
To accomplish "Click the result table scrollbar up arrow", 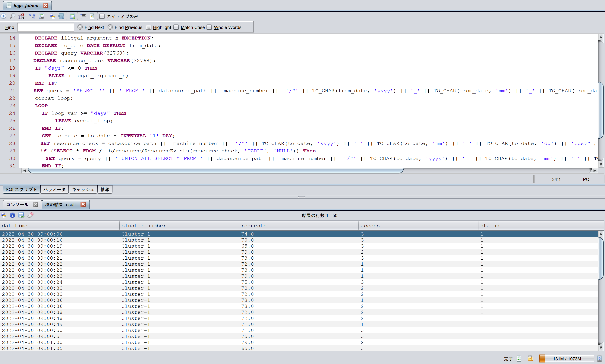I will click(x=601, y=234).
